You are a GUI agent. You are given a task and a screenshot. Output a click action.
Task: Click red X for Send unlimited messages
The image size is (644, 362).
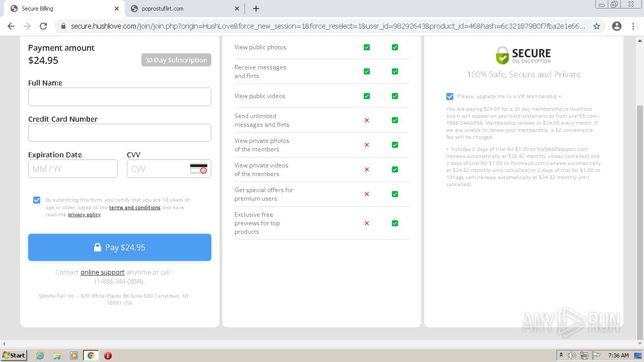367,120
